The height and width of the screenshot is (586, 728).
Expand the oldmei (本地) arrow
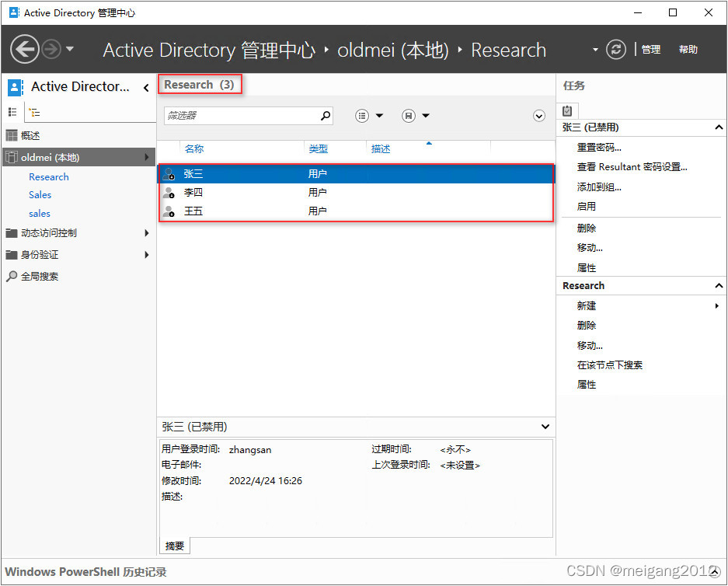147,157
